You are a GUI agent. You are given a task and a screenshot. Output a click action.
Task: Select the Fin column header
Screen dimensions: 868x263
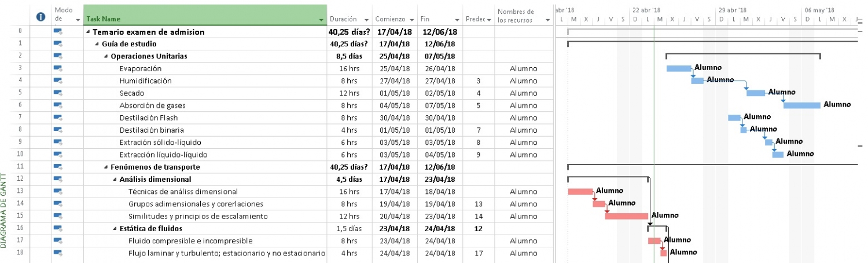[440, 15]
